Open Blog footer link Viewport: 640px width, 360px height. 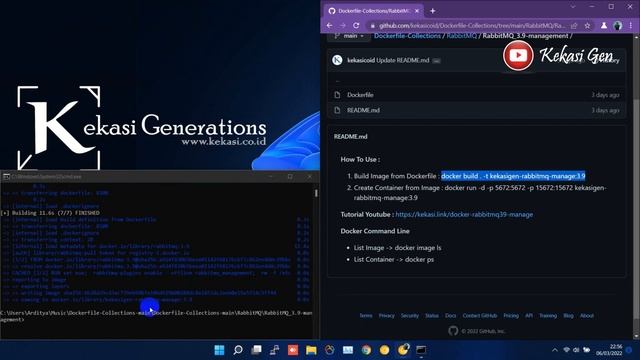(568, 316)
